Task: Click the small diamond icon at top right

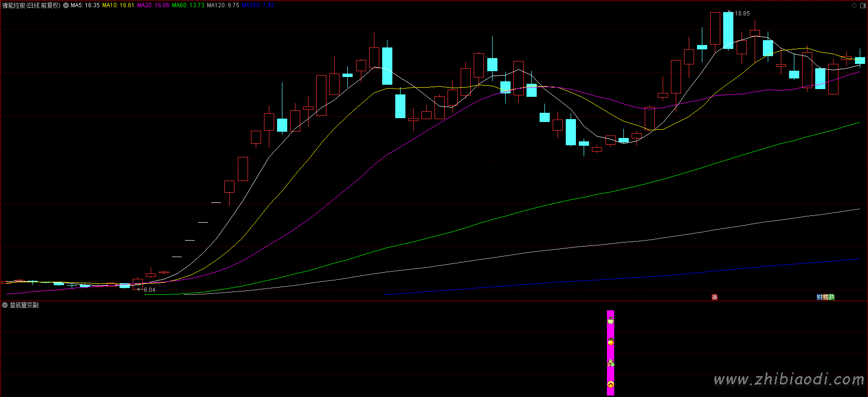Action: pyautogui.click(x=854, y=5)
